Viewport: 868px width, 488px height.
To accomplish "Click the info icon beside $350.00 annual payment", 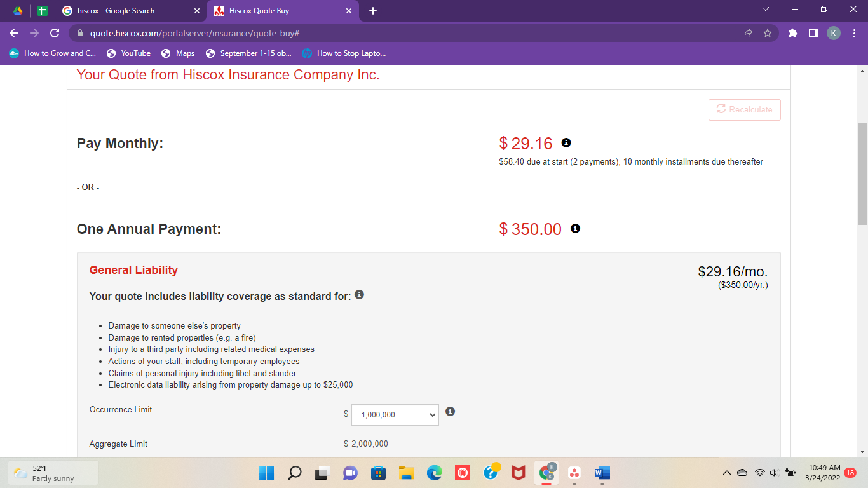I will [x=575, y=228].
